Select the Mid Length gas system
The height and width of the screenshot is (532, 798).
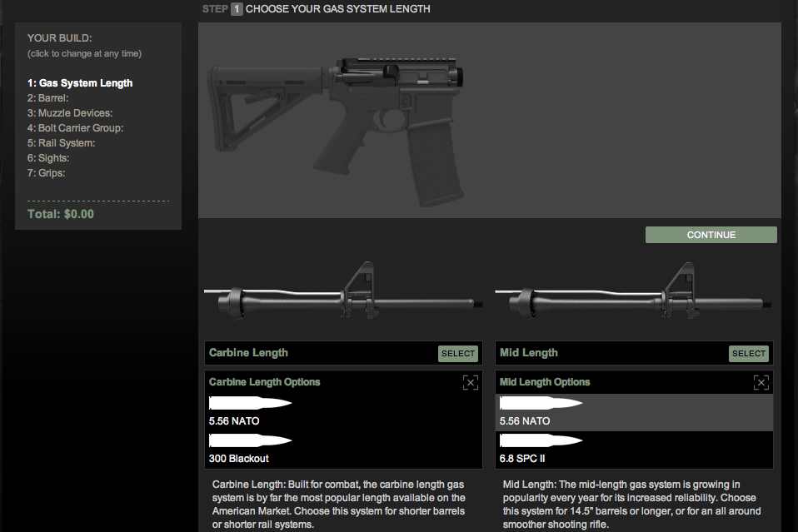pos(749,354)
